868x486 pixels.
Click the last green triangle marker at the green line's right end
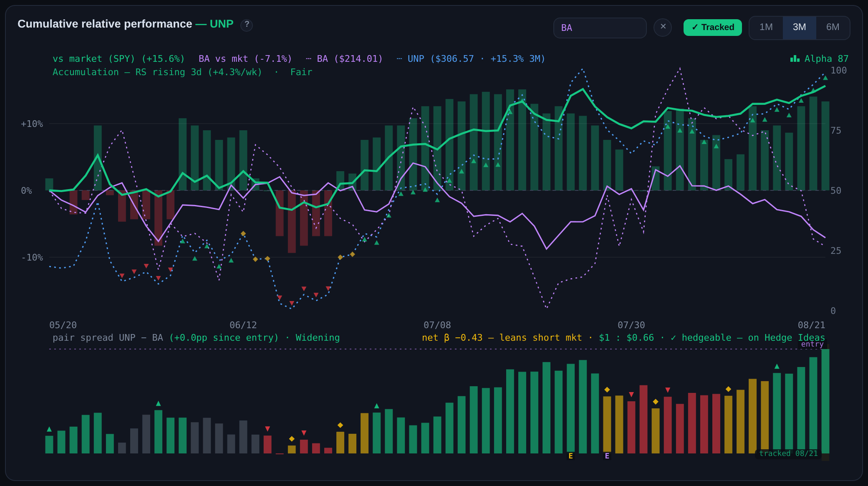coord(825,78)
